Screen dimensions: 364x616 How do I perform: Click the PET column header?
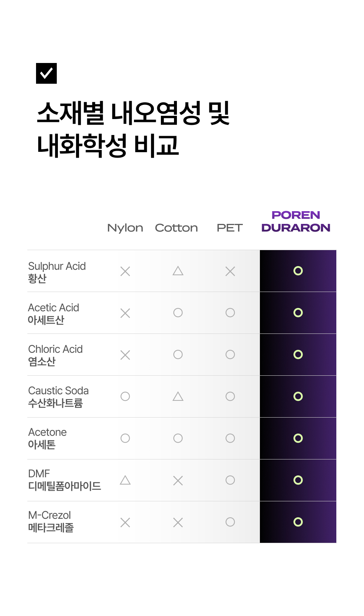coord(230,228)
